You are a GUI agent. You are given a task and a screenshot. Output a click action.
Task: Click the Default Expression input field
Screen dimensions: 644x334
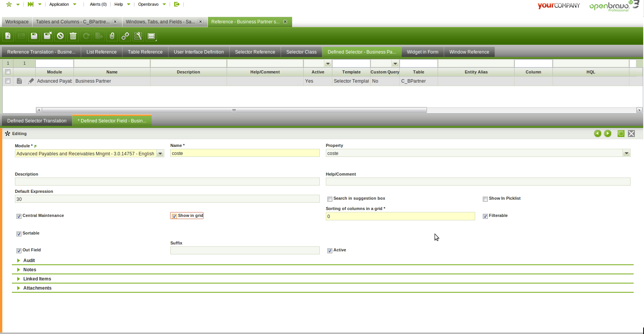pyautogui.click(x=167, y=199)
